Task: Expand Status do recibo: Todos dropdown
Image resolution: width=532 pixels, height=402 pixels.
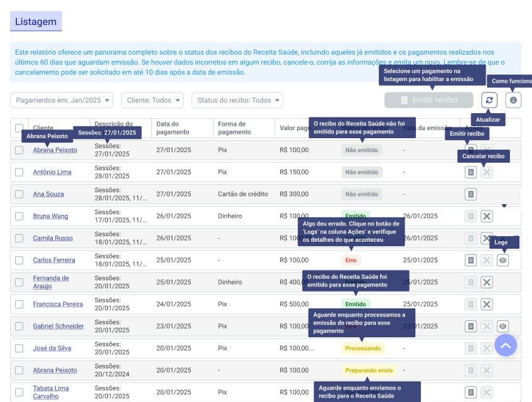Action: point(237,100)
